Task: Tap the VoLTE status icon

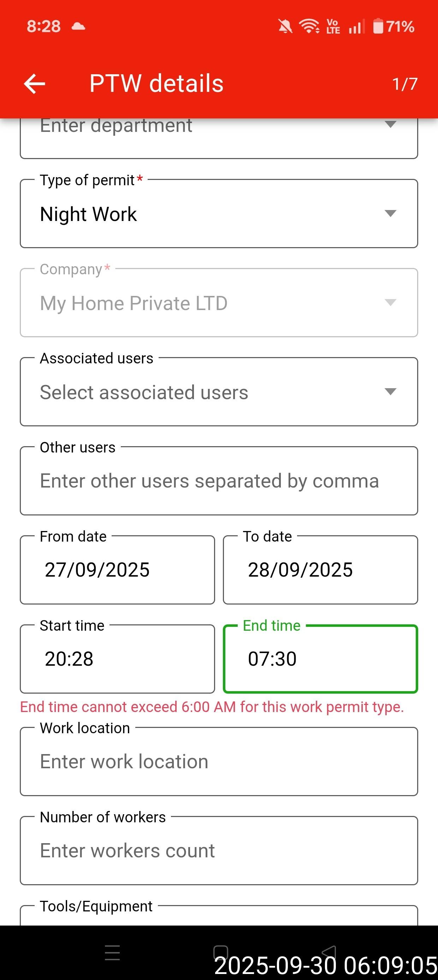Action: [x=333, y=27]
